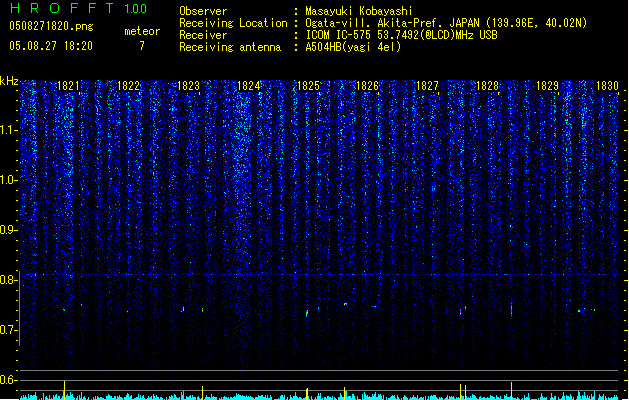Click the yellow meteor marker before 1821
Image resolution: width=629 pixels, height=400 pixels.
64,390
